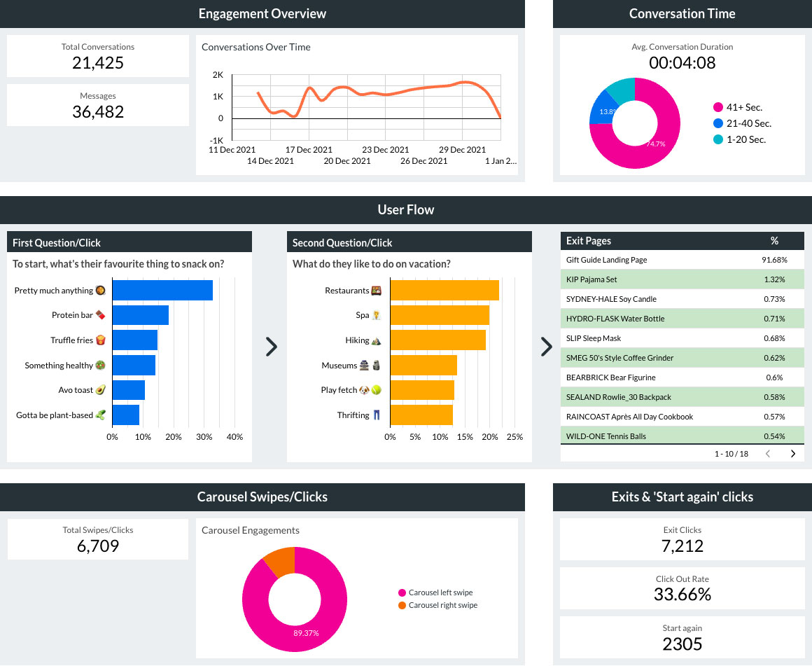
Task: Click the blue Truffle fries bar
Action: point(134,340)
